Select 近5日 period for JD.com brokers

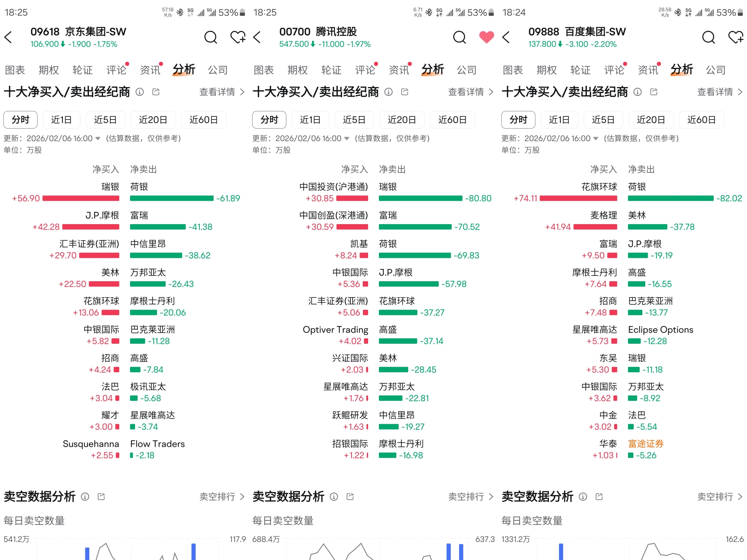pyautogui.click(x=105, y=120)
